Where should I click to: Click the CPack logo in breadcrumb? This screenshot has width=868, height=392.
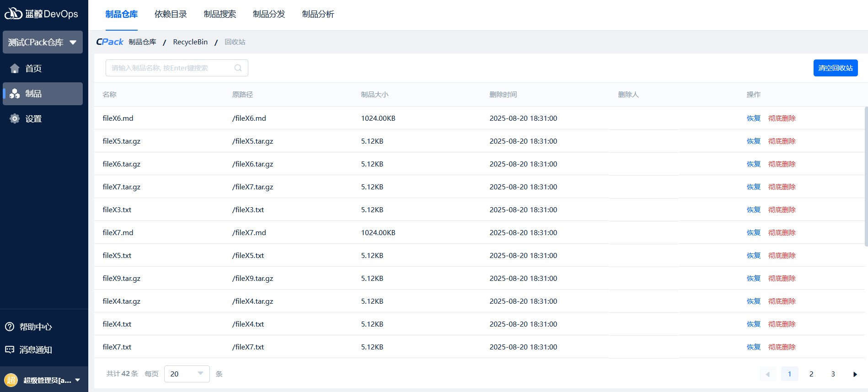(110, 42)
